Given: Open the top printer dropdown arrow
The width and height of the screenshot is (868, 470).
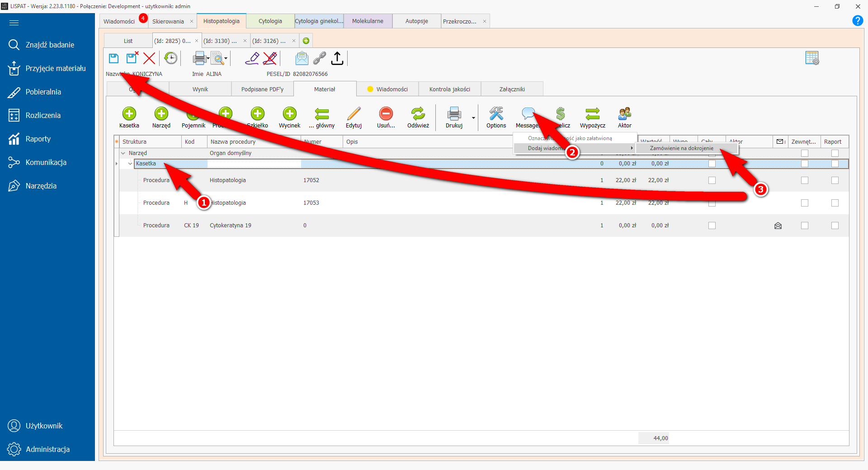Looking at the screenshot, I should coord(208,59).
